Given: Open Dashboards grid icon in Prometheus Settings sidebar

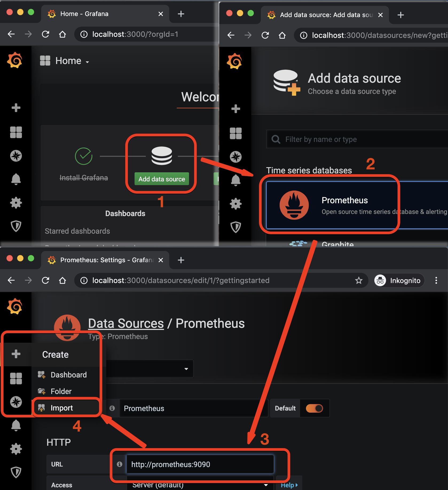Looking at the screenshot, I should tap(16, 379).
